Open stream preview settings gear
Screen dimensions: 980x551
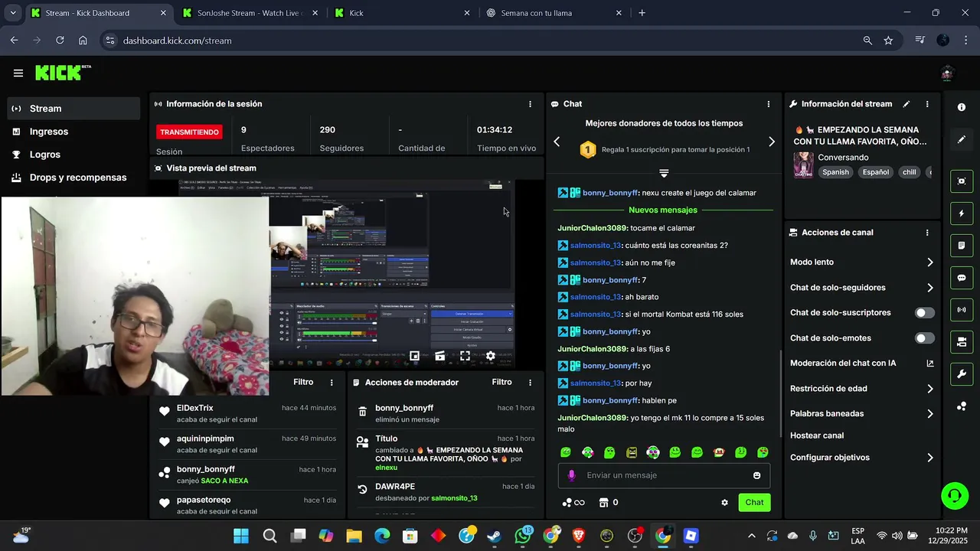tap(490, 356)
